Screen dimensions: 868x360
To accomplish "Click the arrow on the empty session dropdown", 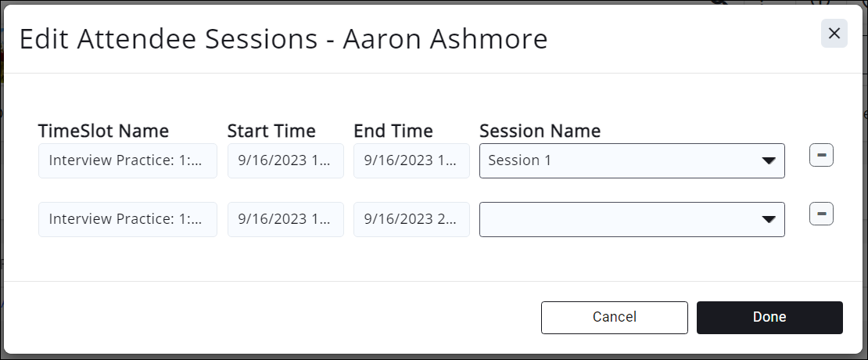I will pos(769,220).
